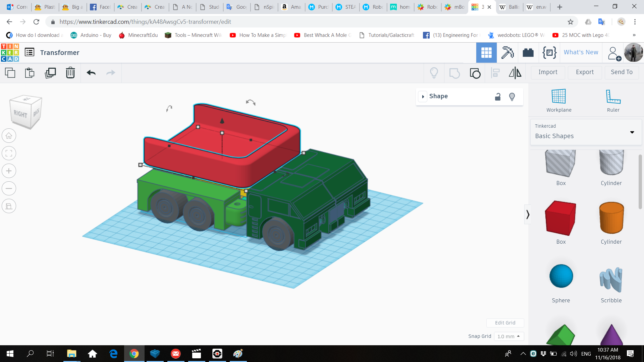
Task: Select the red Box shape
Action: (x=560, y=219)
